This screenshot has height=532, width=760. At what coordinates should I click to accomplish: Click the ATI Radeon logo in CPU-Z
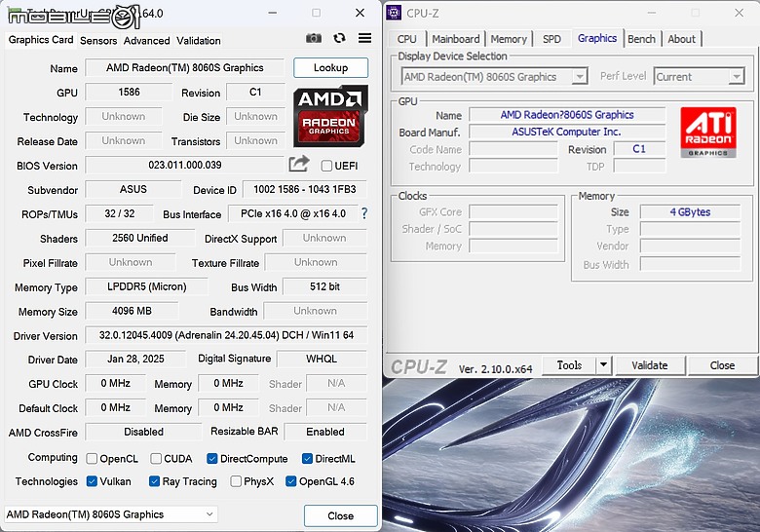pyautogui.click(x=708, y=132)
